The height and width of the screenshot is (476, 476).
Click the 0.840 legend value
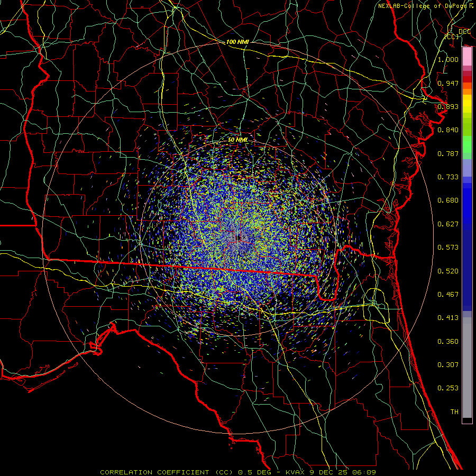pos(448,130)
